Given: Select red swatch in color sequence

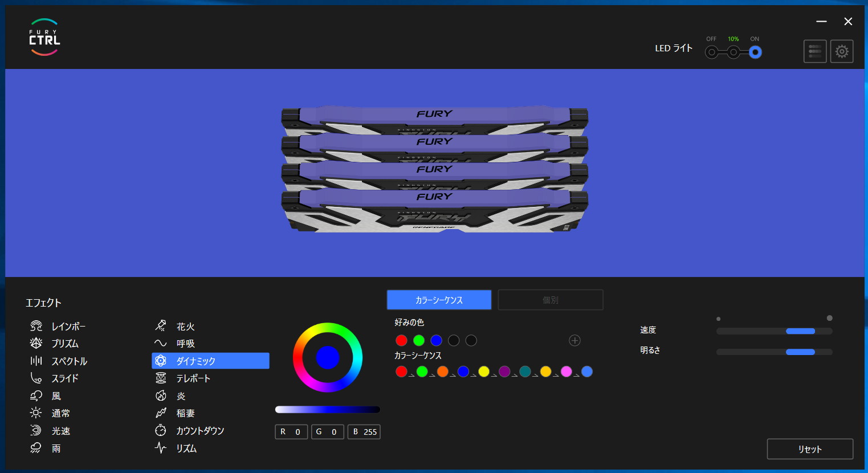Looking at the screenshot, I should tap(401, 372).
